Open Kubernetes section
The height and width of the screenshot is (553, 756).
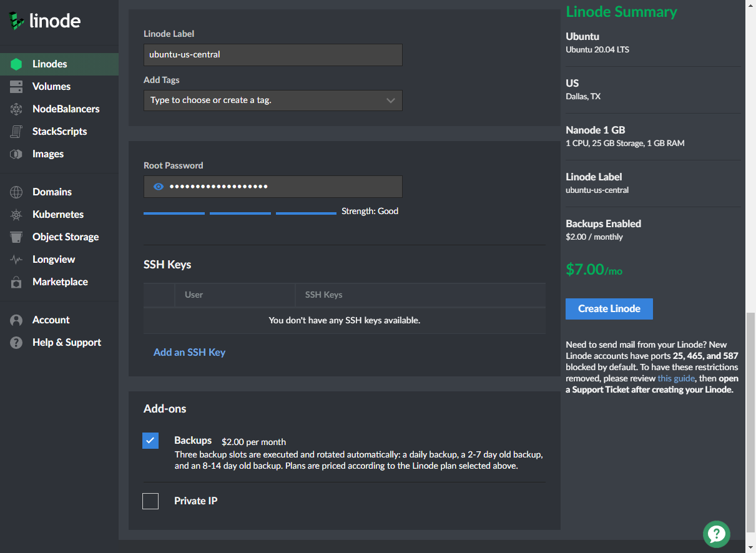click(59, 215)
